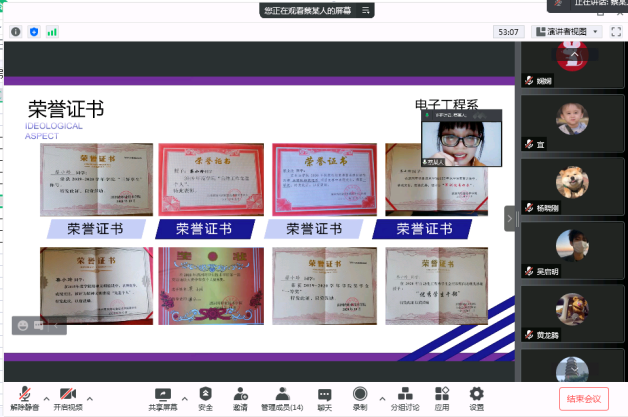The width and height of the screenshot is (628, 417).
Task: Open breakout rooms (分组讨论)
Action: click(406, 397)
